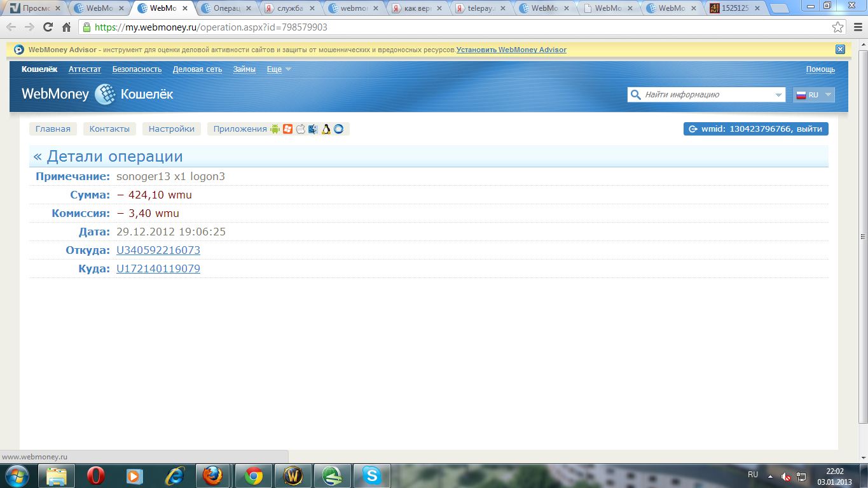The image size is (868, 488).
Task: Reload the page with the refresh icon
Action: tap(48, 27)
